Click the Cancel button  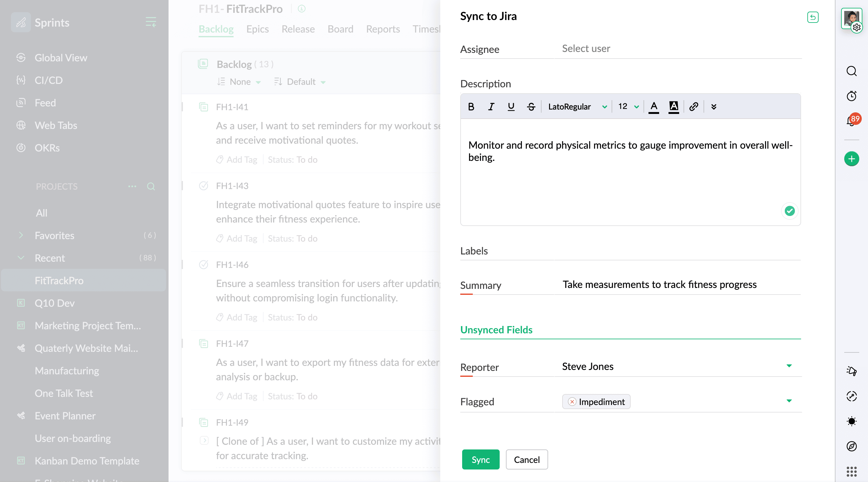526,459
